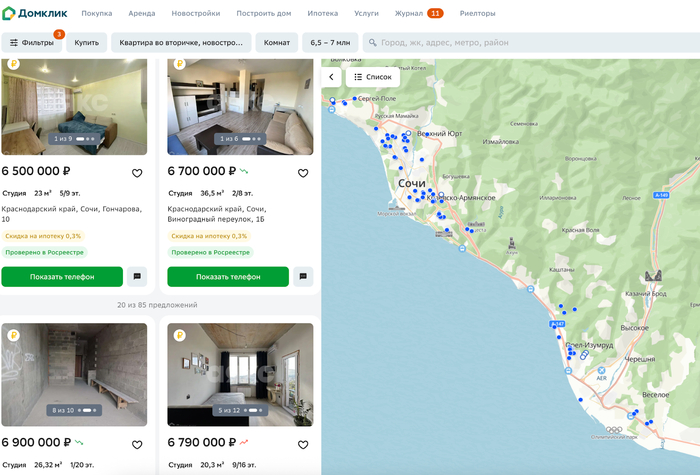Collapse map with left arrow button
This screenshot has width=700, height=475.
[332, 77]
